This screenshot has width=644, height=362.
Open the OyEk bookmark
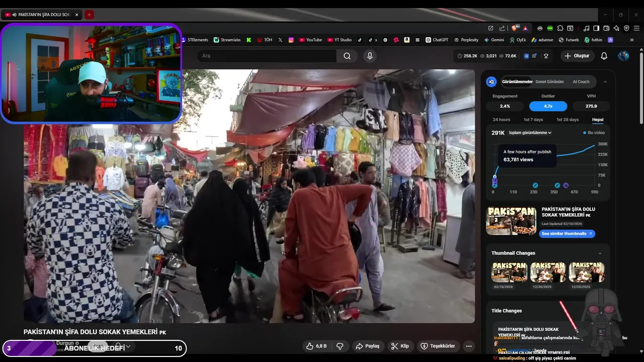518,40
